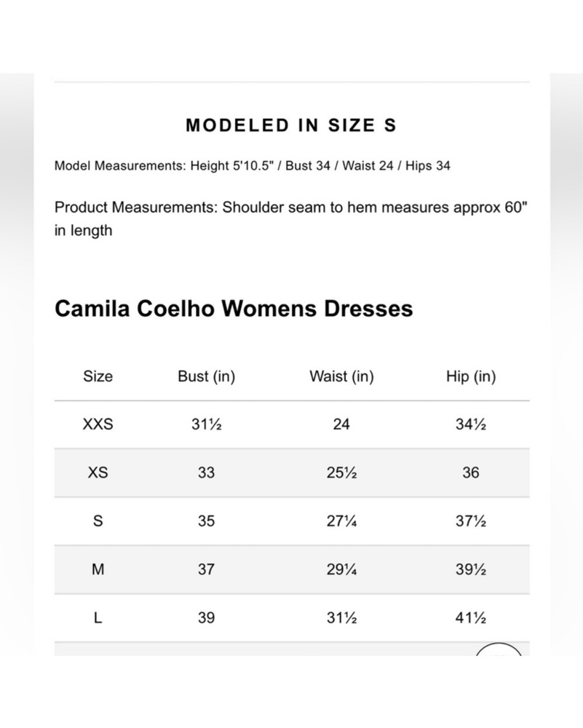Select the XS size row label
The image size is (583, 728).
(x=98, y=472)
